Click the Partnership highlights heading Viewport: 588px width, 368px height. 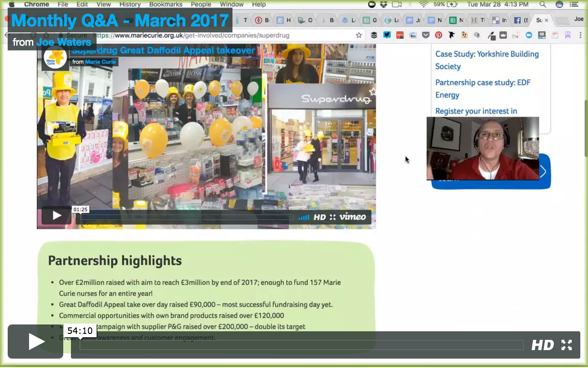coord(115,260)
